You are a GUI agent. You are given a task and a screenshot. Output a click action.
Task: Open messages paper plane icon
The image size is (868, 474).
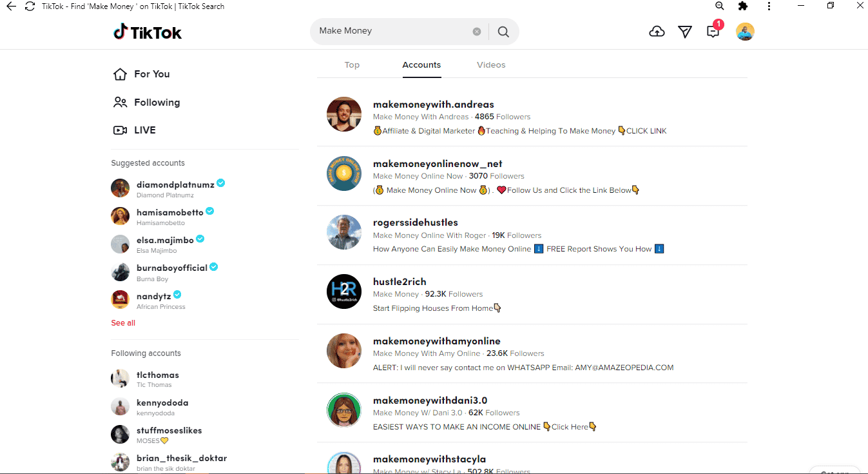685,32
